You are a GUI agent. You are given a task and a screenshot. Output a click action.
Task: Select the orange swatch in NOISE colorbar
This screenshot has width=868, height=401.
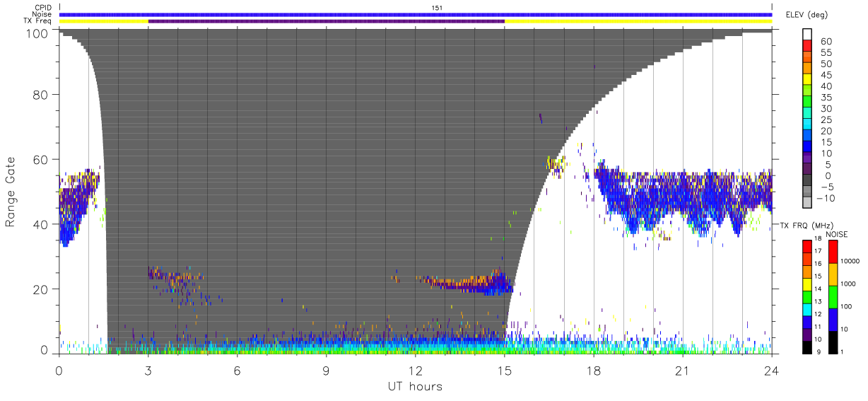pyautogui.click(x=833, y=274)
